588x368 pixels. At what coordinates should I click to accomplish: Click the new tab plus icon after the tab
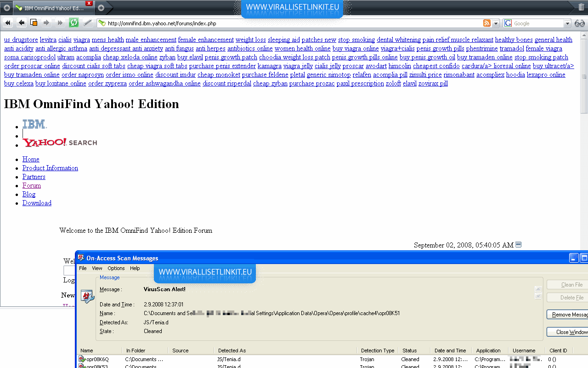[101, 8]
